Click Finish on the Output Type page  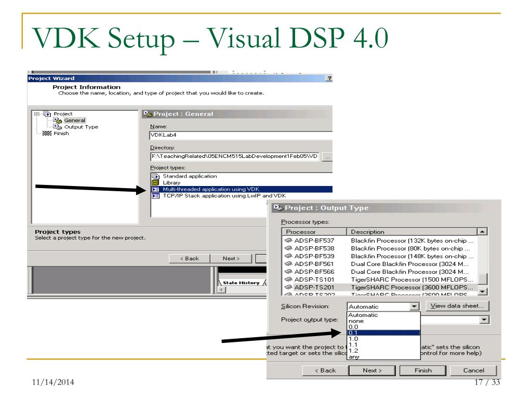[423, 370]
